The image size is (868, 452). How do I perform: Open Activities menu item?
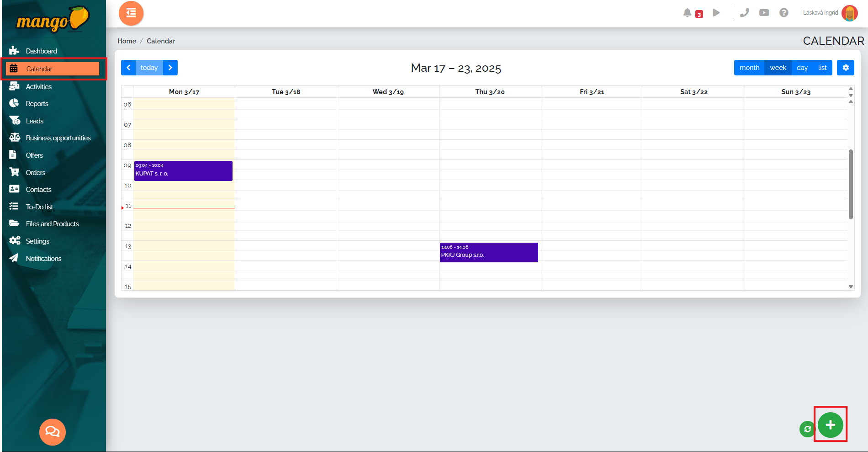click(x=39, y=87)
